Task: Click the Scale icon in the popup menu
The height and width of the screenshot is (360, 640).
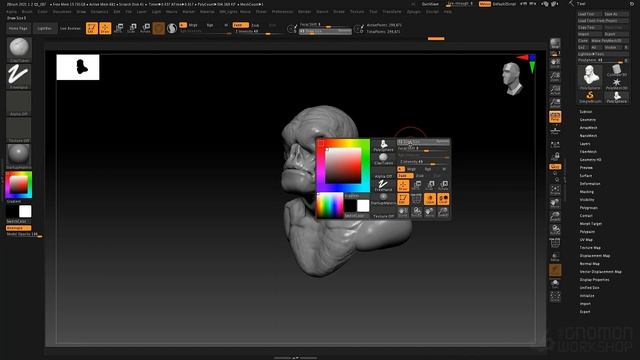Action: (430, 186)
